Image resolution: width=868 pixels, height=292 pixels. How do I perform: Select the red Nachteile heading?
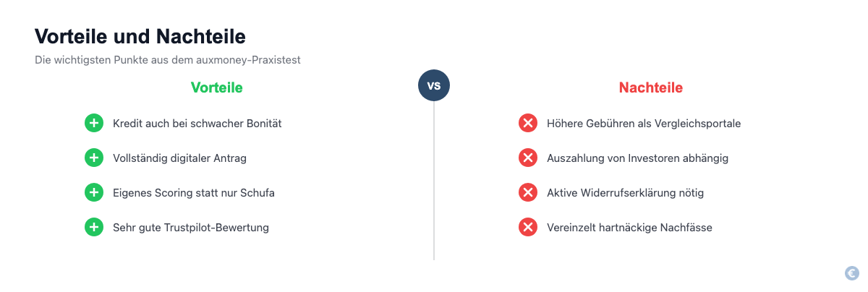pyautogui.click(x=651, y=87)
